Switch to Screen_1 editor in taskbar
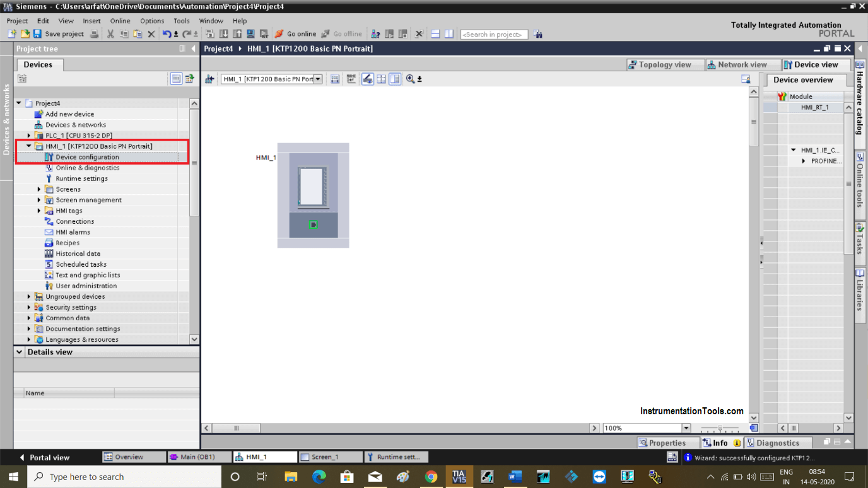 click(331, 457)
